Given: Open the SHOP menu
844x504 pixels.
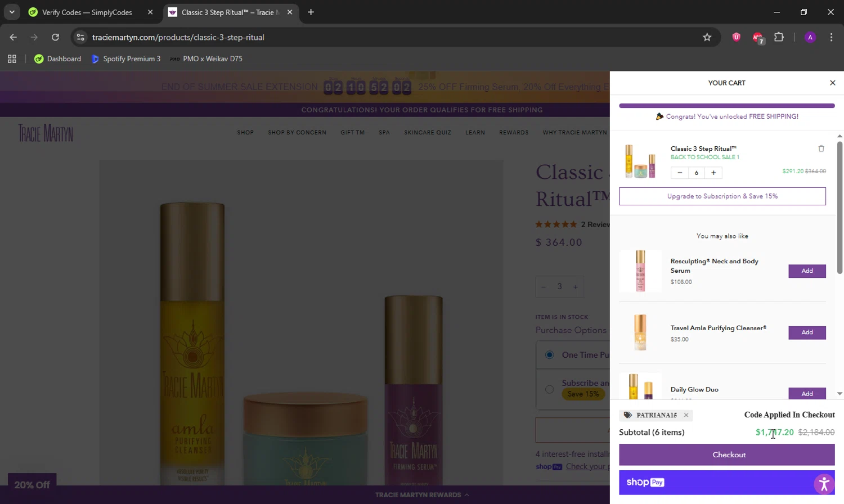Looking at the screenshot, I should point(245,133).
